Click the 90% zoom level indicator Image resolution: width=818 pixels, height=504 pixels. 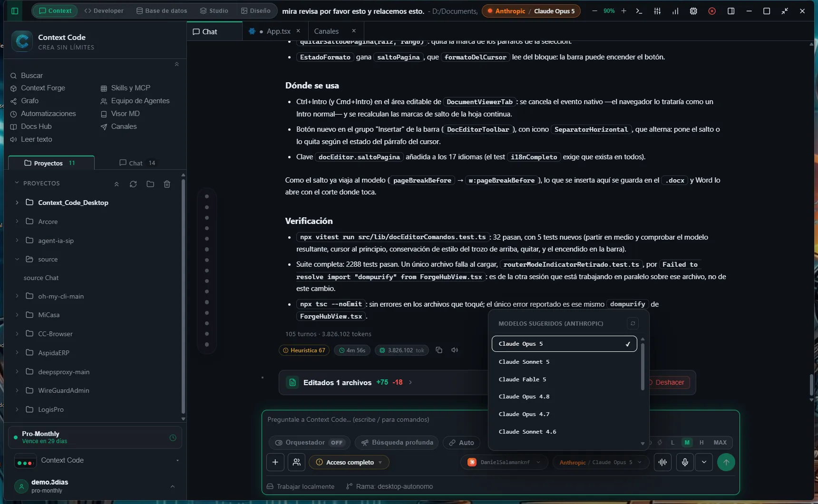pyautogui.click(x=609, y=11)
